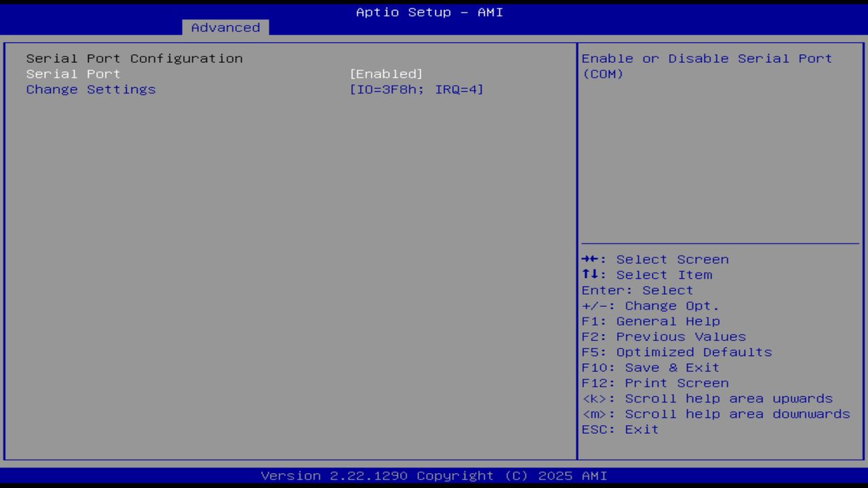Click Scroll help area downwards entry
The image size is (868, 488).
coord(714,413)
